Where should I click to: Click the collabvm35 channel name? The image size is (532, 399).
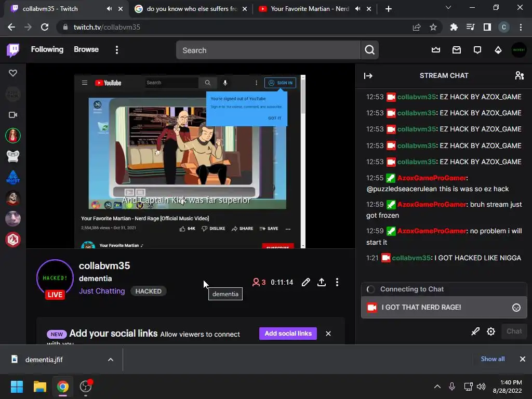coord(104,265)
